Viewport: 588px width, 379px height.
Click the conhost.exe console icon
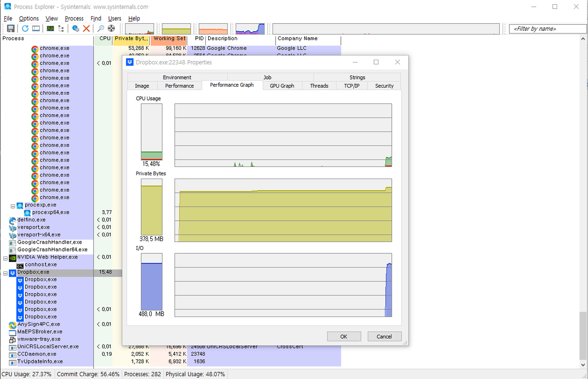20,265
